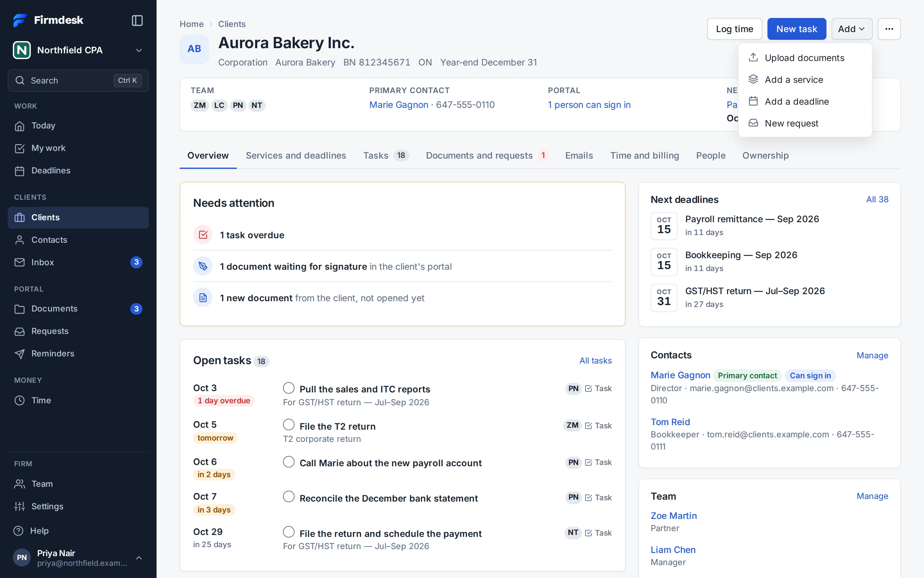Screen dimensions: 924x578
Task: Open Reminders in the sidebar
Action: tap(78, 354)
